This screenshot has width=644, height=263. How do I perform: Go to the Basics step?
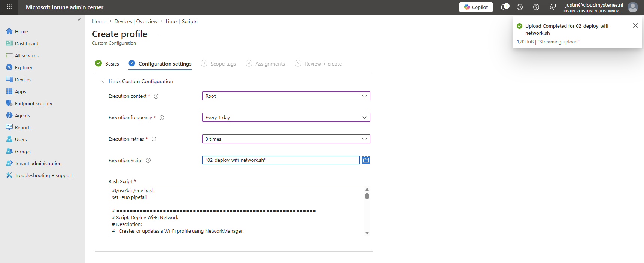(107, 64)
